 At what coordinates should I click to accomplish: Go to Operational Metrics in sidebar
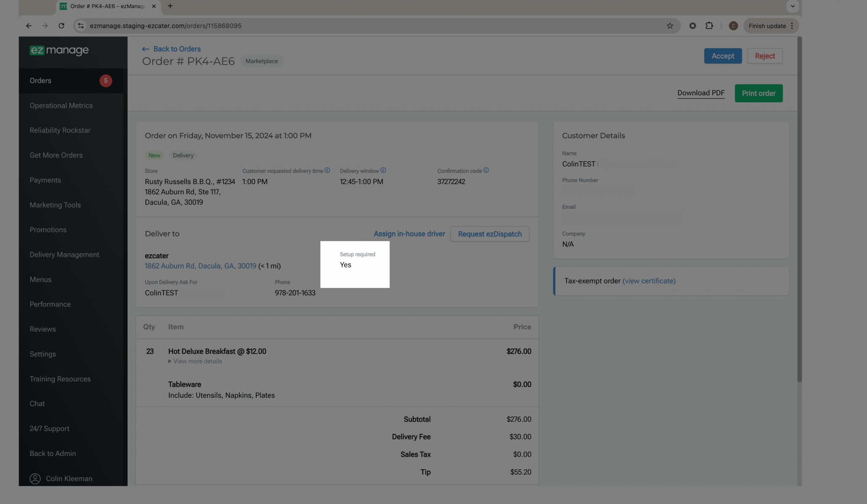[x=61, y=105]
